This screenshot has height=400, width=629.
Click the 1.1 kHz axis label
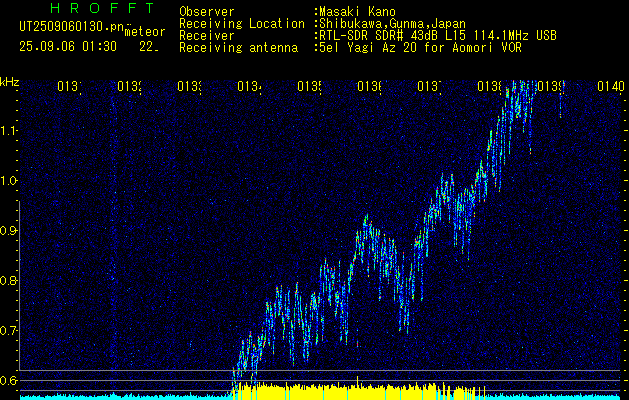coord(9,131)
